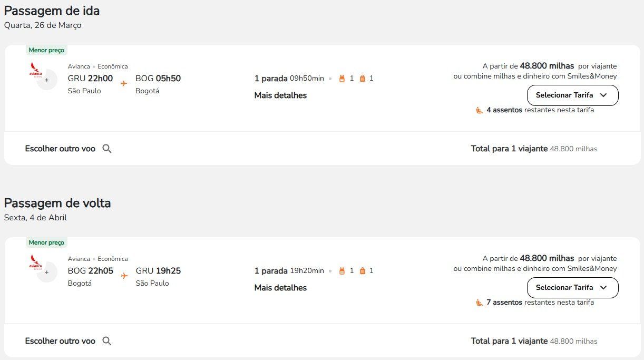
Task: Expand Mais detalhes for the 19h20min flight
Action: pos(280,288)
